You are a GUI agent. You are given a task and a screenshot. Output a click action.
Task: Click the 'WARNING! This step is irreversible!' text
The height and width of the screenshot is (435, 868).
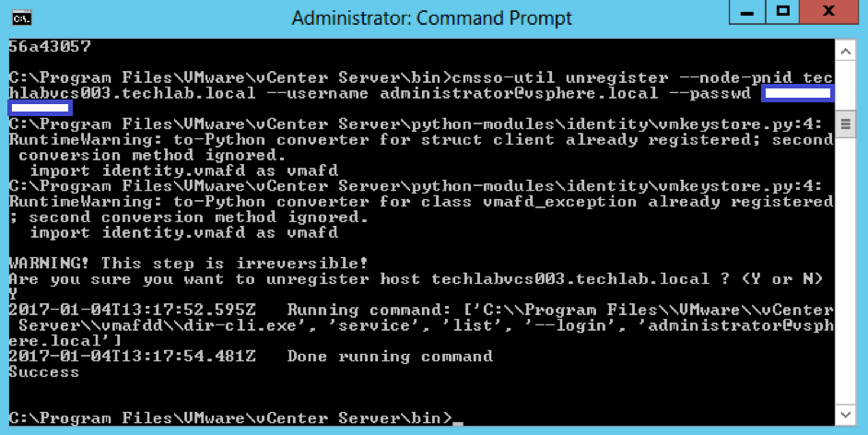pyautogui.click(x=188, y=264)
